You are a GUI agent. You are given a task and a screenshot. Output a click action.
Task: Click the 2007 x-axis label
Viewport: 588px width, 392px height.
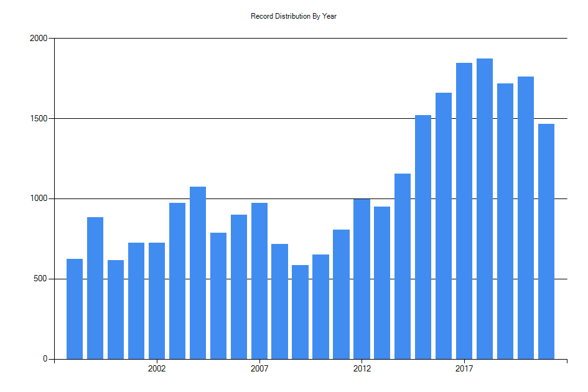point(259,368)
